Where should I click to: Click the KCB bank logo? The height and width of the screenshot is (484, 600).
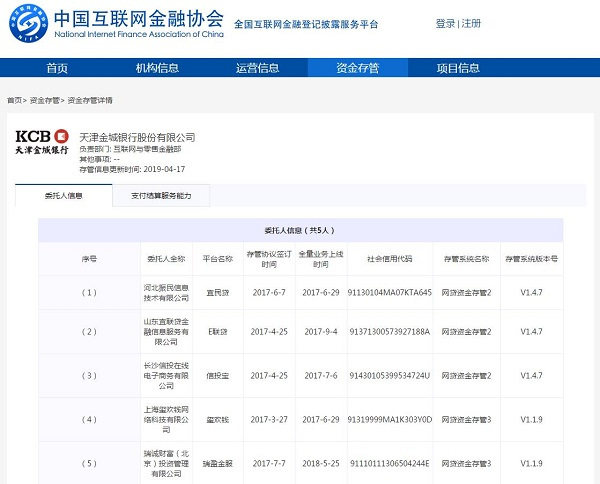pos(42,142)
